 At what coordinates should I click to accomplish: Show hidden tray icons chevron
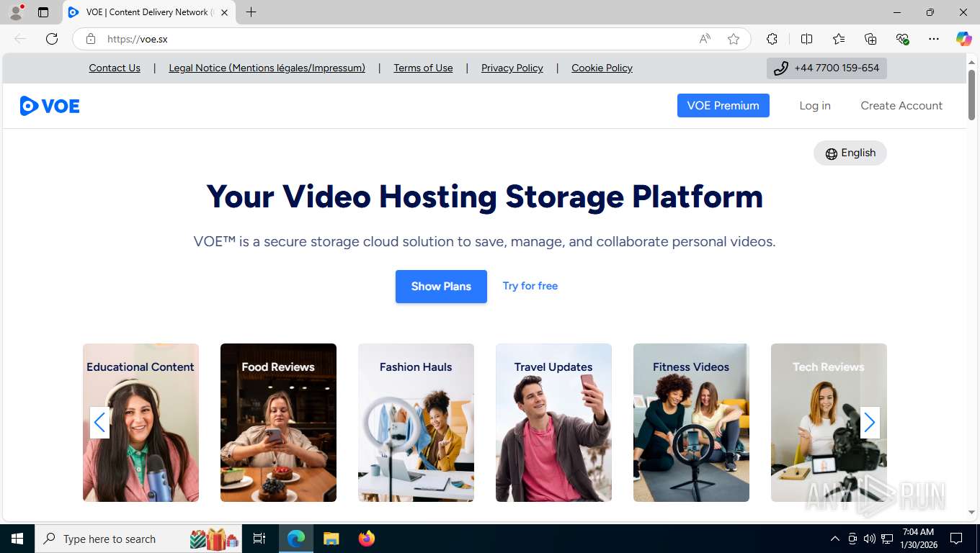click(x=835, y=539)
